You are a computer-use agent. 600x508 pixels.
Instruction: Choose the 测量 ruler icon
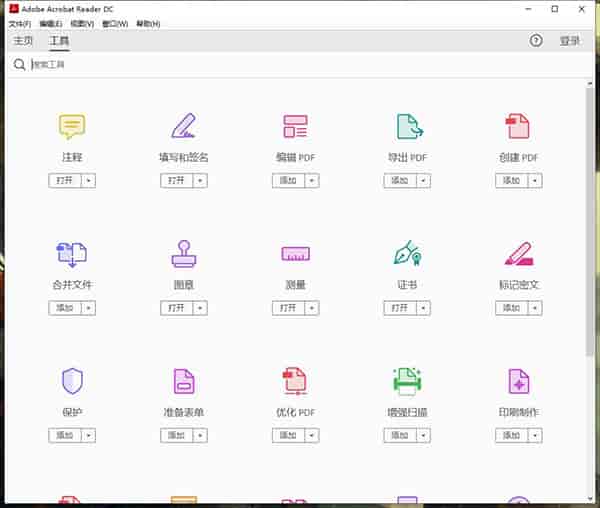pyautogui.click(x=295, y=254)
